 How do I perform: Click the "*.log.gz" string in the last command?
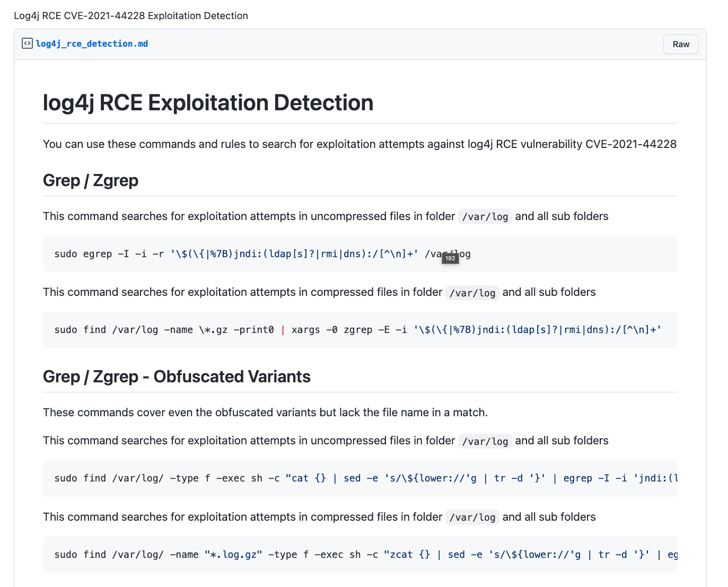(233, 555)
